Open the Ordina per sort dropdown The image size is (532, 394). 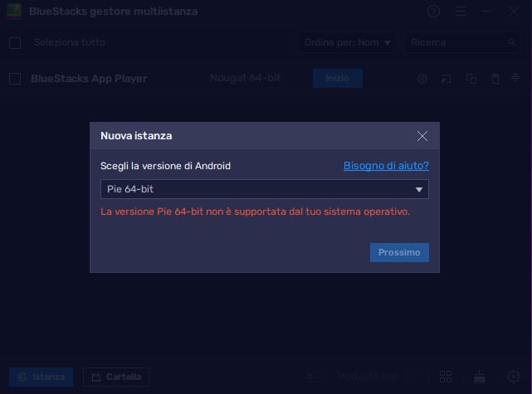(347, 42)
